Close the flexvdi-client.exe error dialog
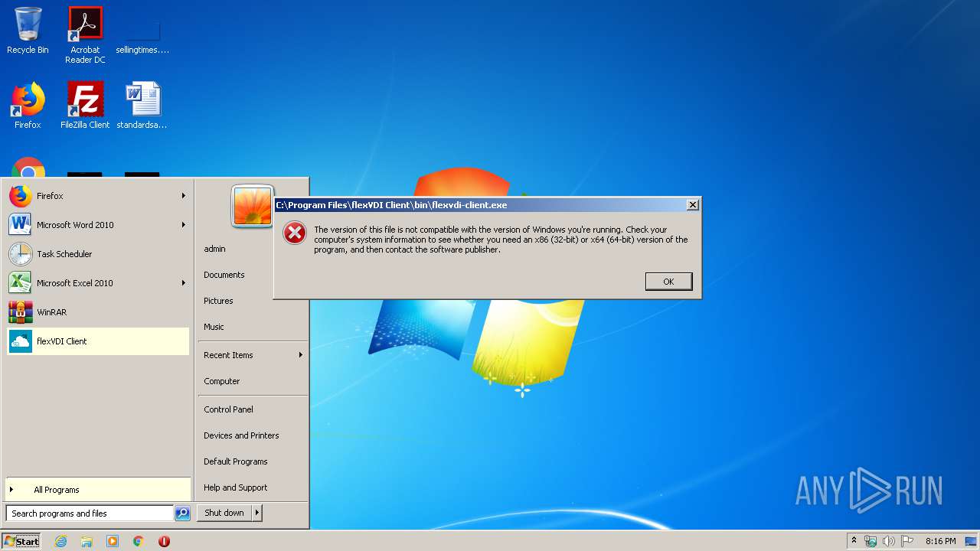Image resolution: width=980 pixels, height=551 pixels. click(692, 205)
